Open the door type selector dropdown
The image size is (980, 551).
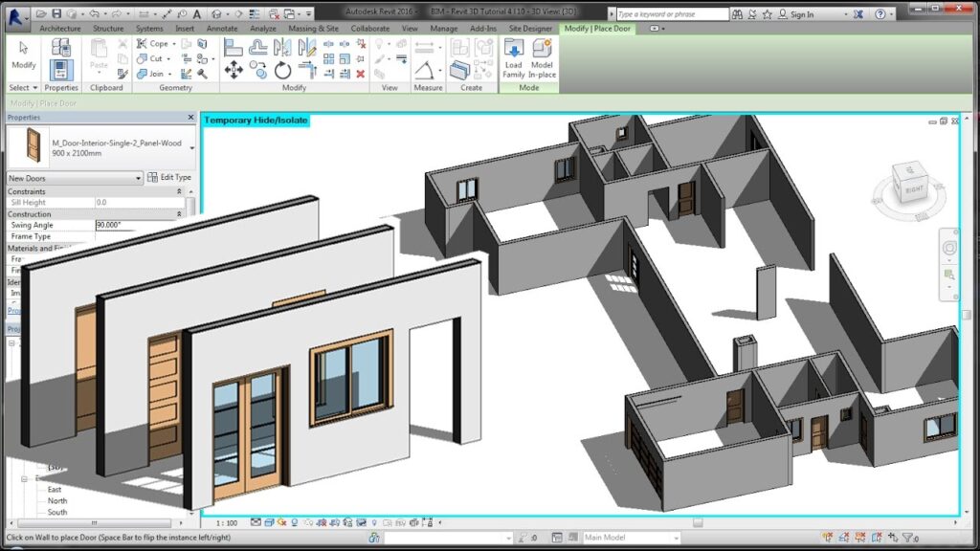click(x=191, y=148)
